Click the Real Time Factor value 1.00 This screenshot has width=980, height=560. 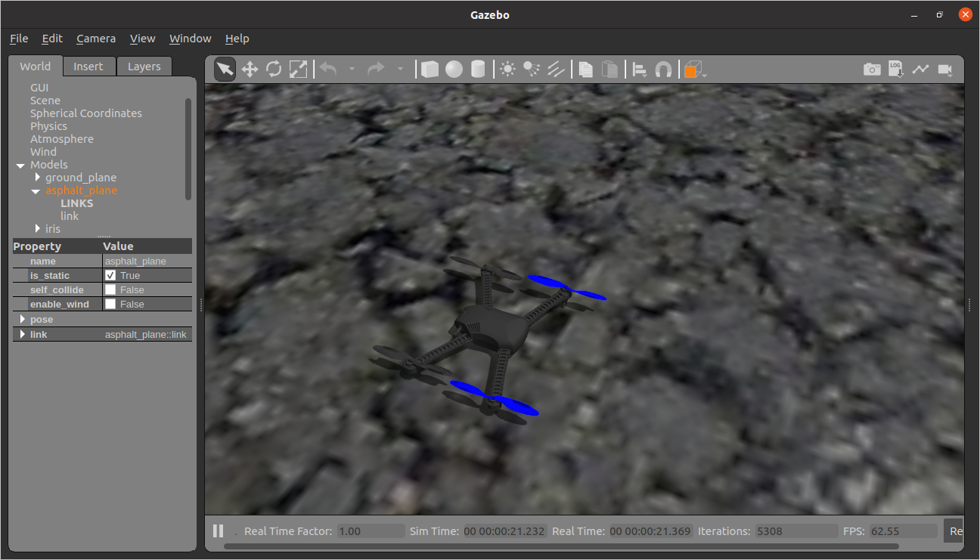371,531
